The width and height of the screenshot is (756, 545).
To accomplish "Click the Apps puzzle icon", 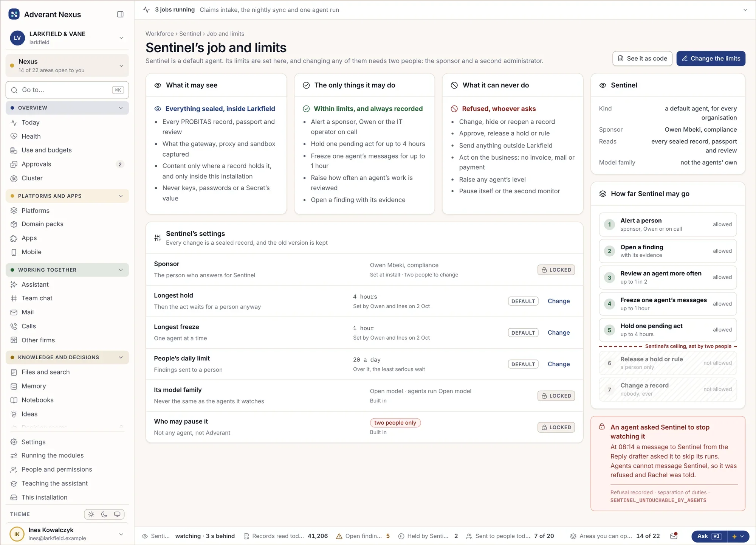I will pyautogui.click(x=14, y=238).
